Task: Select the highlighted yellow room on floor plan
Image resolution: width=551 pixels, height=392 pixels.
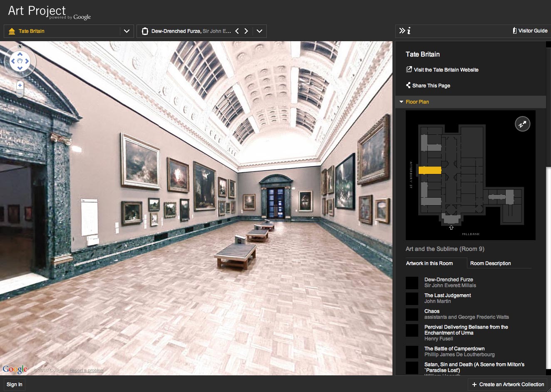Action: (429, 170)
